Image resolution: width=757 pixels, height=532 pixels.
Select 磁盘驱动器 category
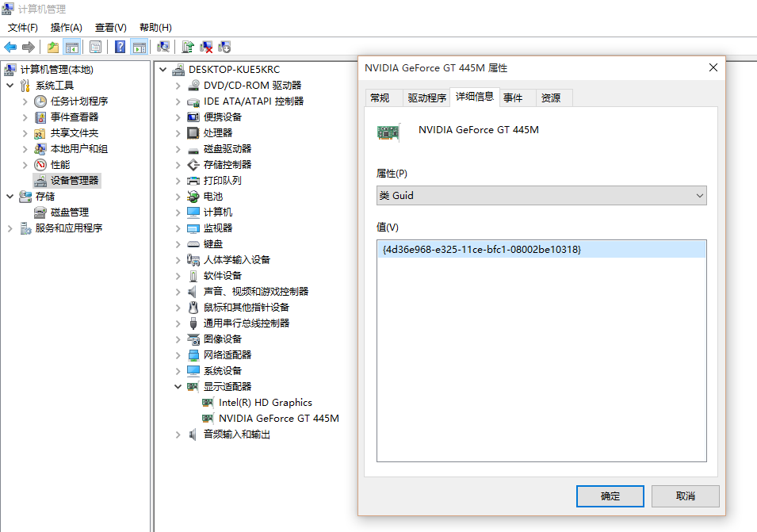227,149
